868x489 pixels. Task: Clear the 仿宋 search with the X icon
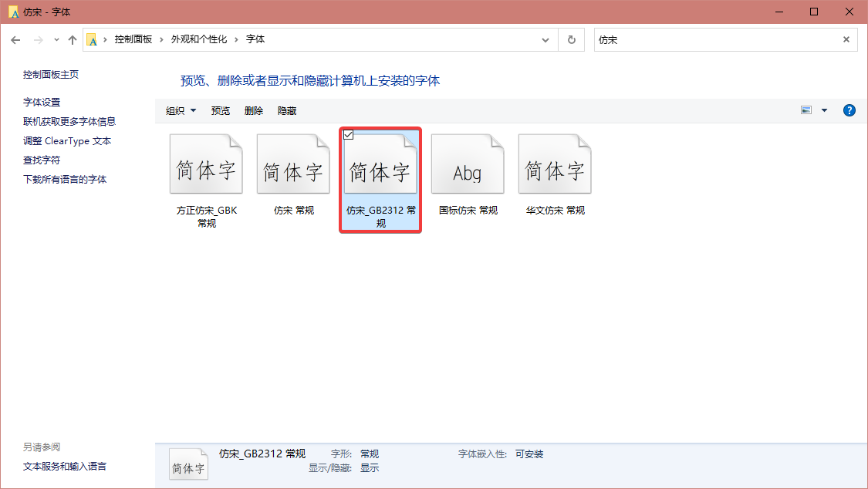tap(846, 39)
